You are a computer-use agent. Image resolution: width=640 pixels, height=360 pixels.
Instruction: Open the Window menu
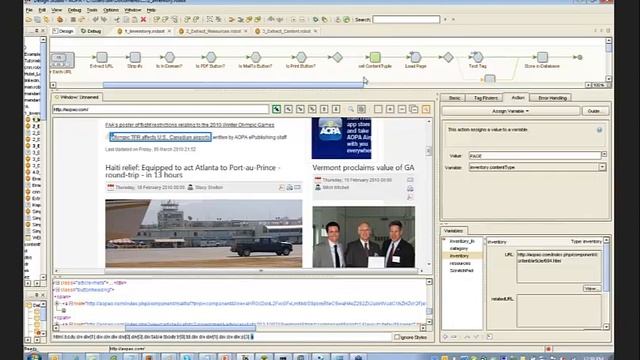(133, 10)
